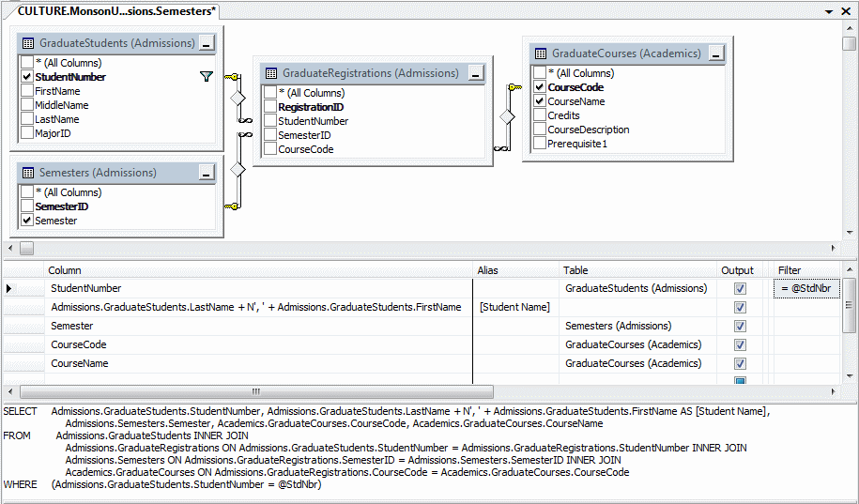The height and width of the screenshot is (504, 859).
Task: Select the [Student Name] alias cell
Action: pos(515,307)
